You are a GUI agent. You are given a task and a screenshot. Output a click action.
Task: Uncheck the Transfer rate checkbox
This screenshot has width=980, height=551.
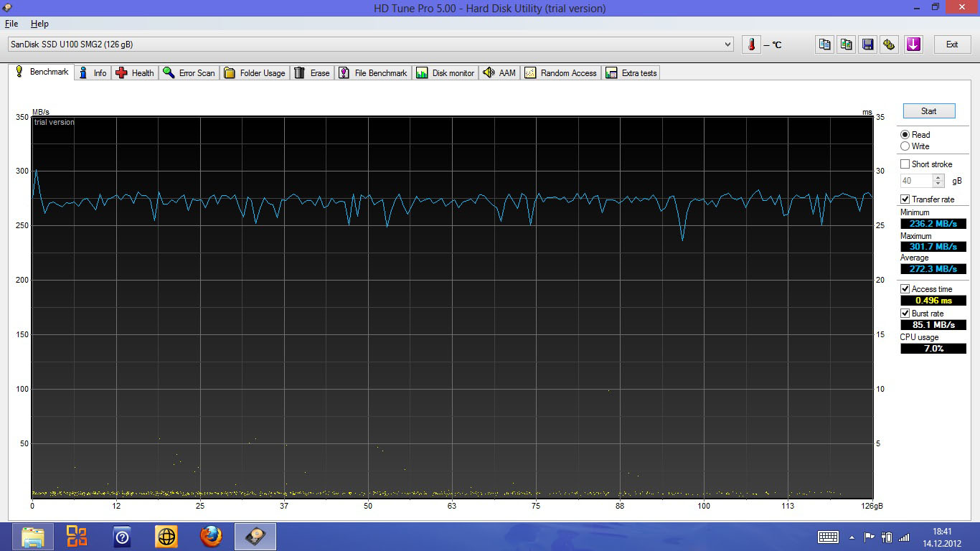pyautogui.click(x=905, y=199)
